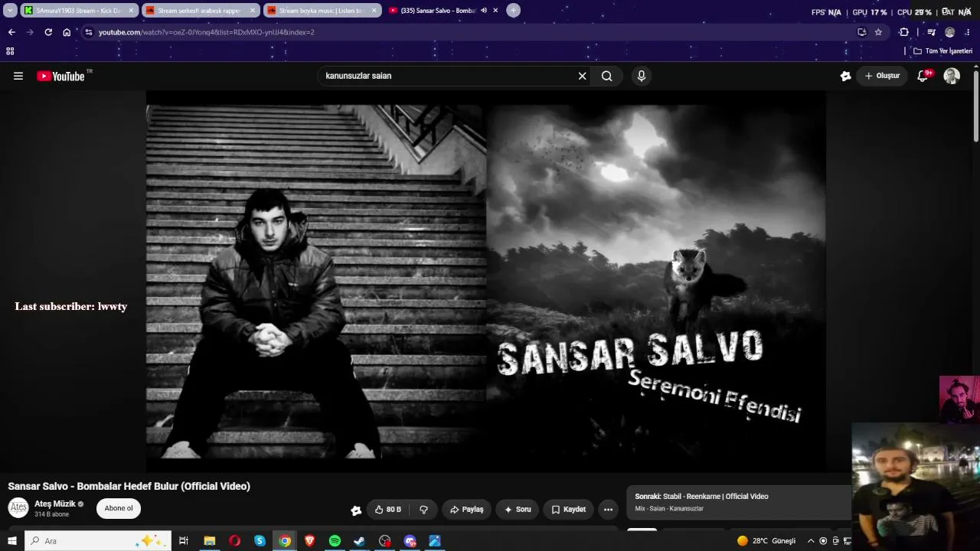The height and width of the screenshot is (551, 980).
Task: Save the video with Kaydet
Action: pos(568,510)
